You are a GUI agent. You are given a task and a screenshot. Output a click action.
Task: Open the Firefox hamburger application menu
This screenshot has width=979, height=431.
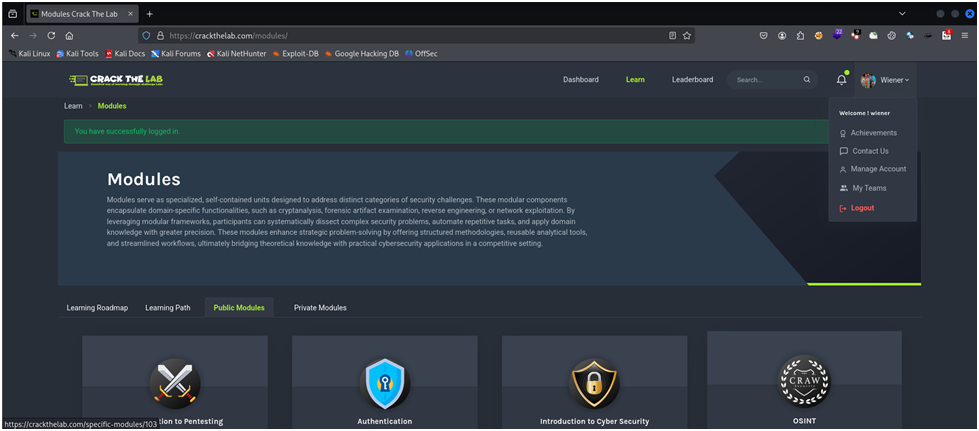point(965,35)
